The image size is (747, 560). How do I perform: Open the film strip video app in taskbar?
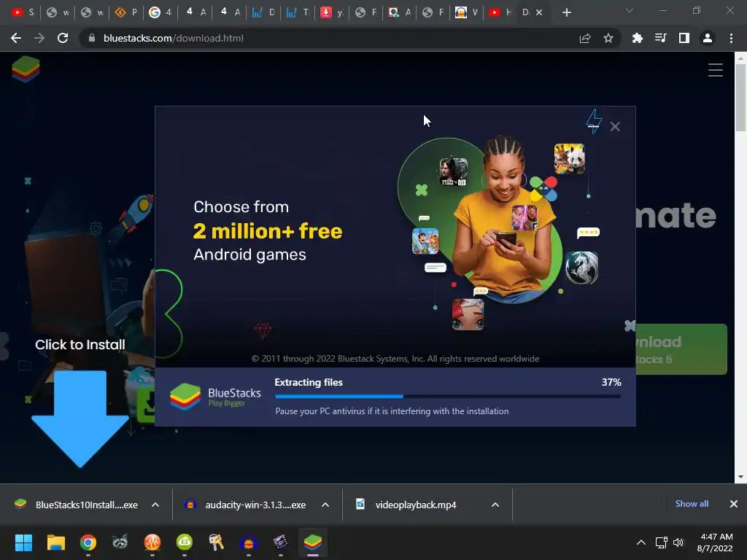[281, 542]
